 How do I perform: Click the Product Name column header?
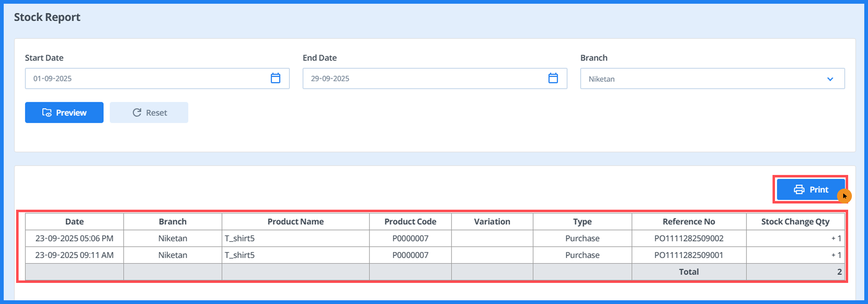pos(296,222)
